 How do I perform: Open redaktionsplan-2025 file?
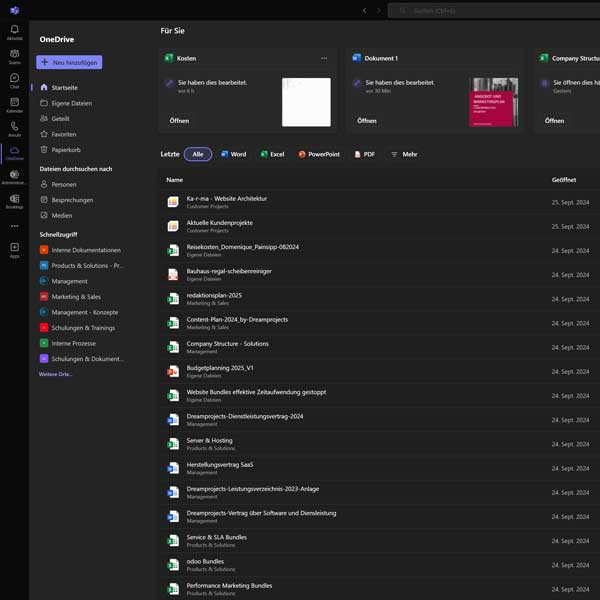coord(214,295)
